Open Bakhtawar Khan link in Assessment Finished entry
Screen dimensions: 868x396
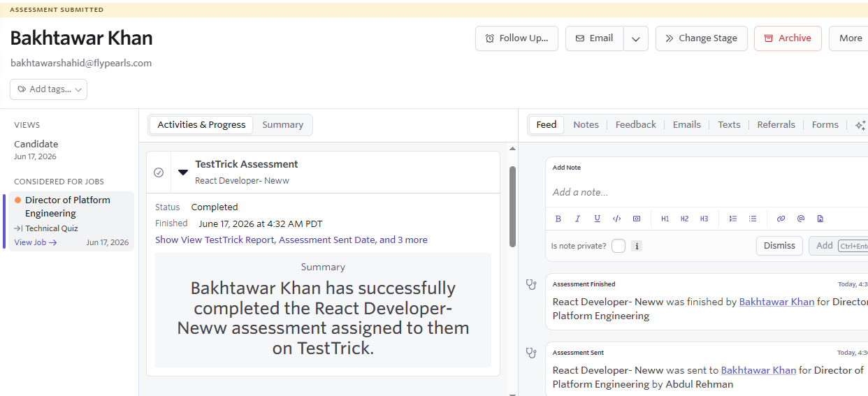pyautogui.click(x=776, y=302)
